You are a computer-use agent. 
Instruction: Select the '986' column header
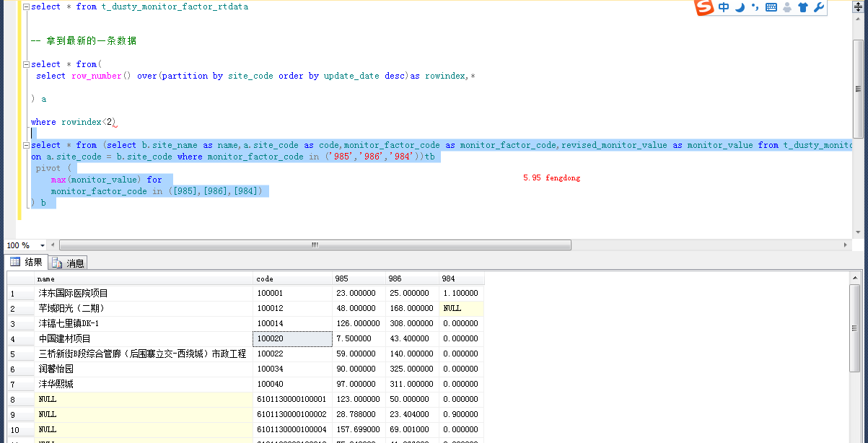(x=413, y=278)
